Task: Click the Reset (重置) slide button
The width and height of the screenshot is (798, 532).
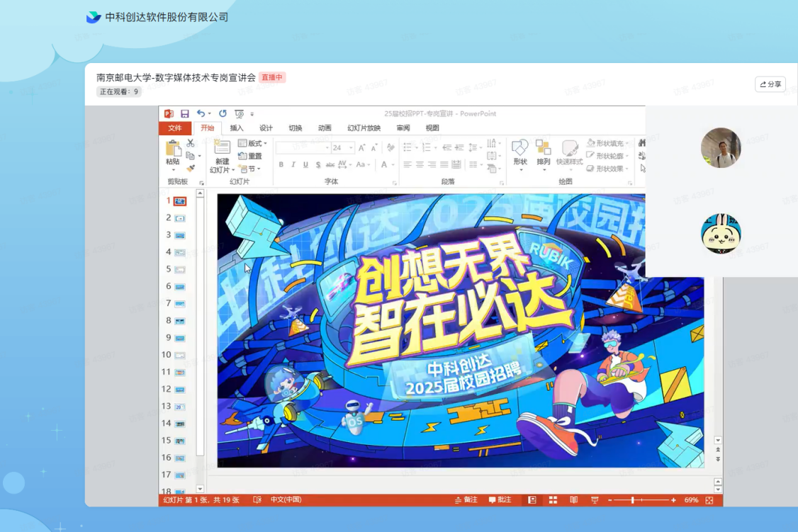Action: click(251, 156)
